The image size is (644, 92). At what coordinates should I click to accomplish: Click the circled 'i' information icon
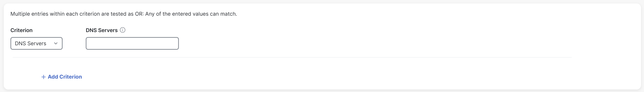(x=122, y=30)
